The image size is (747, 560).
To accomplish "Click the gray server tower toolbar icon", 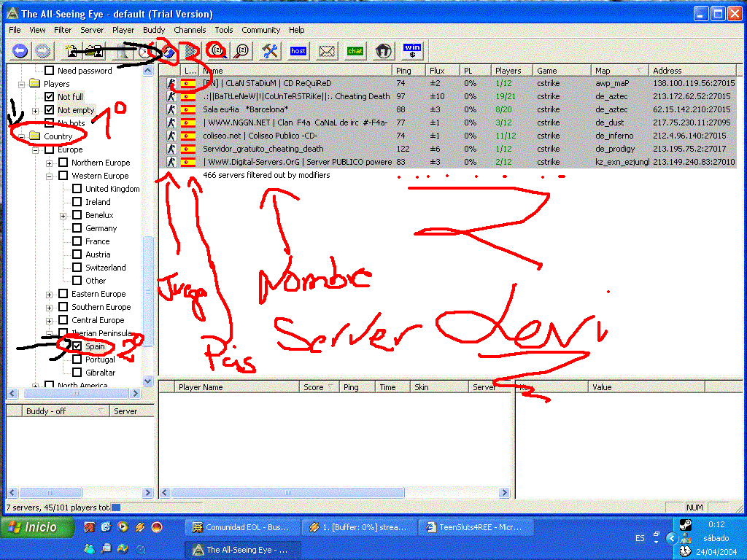I will (x=123, y=50).
